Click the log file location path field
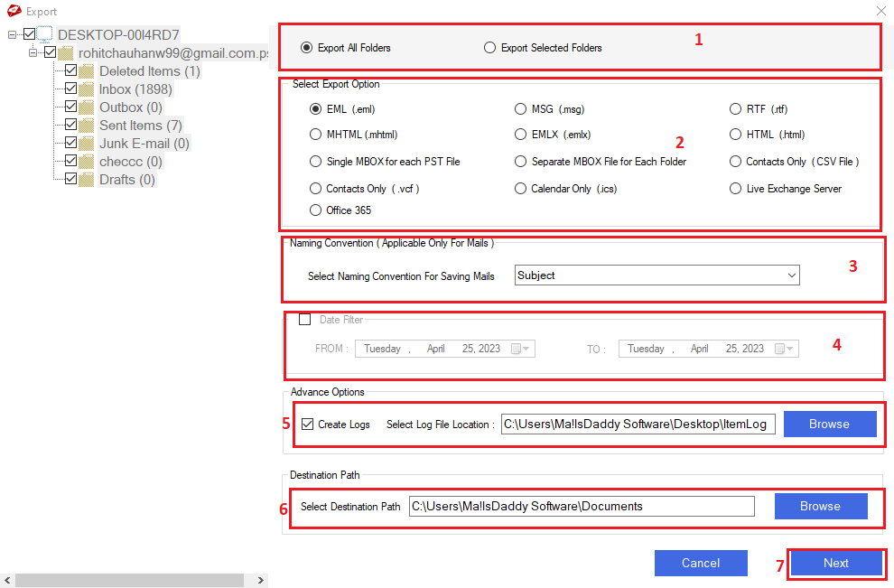The height and width of the screenshot is (588, 894). (x=638, y=425)
